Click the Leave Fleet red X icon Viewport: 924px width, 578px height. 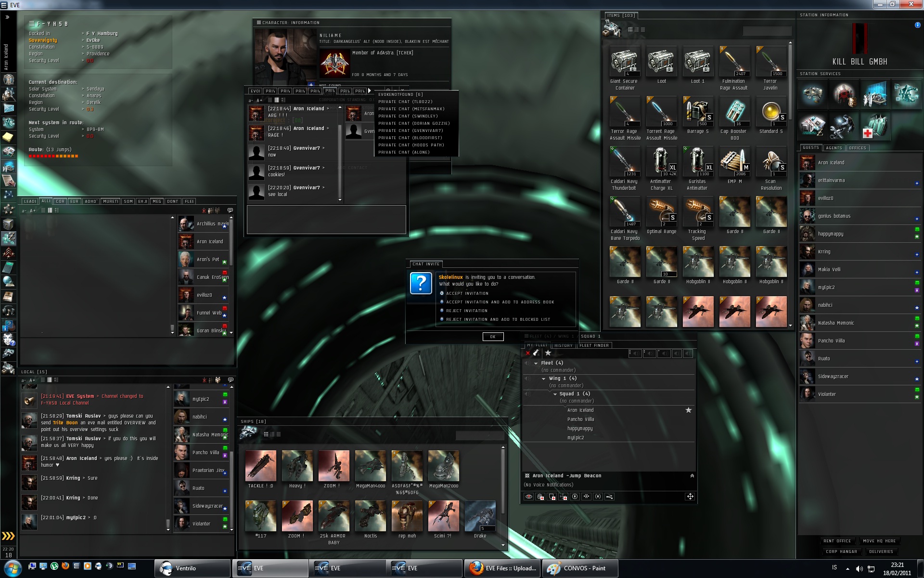528,353
